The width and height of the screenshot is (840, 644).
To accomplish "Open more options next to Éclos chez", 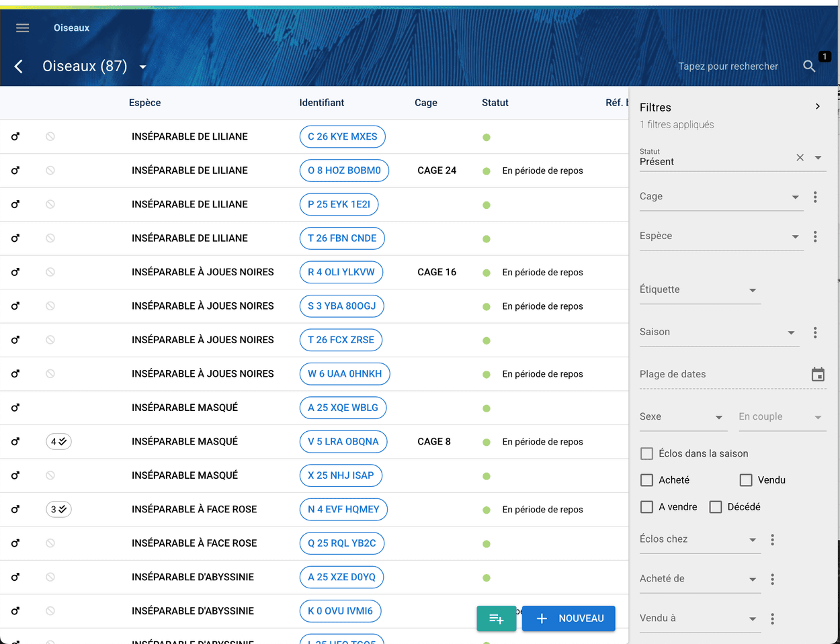I will tap(772, 540).
